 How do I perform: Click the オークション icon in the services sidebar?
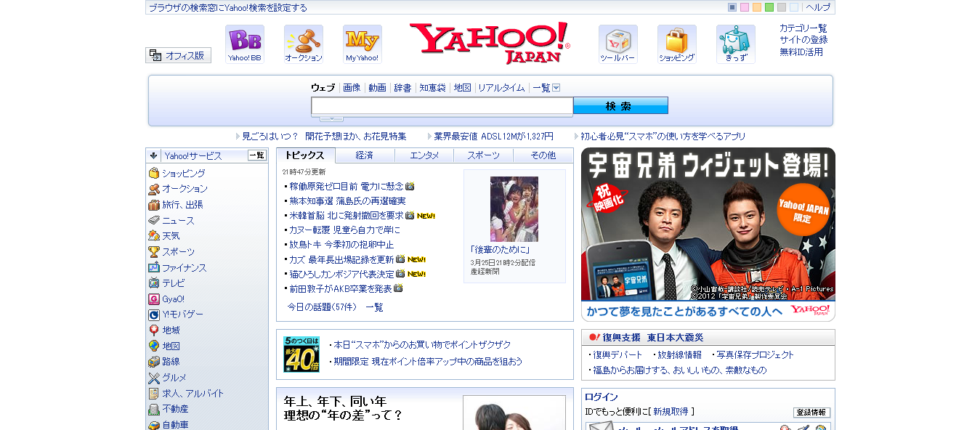(x=154, y=189)
